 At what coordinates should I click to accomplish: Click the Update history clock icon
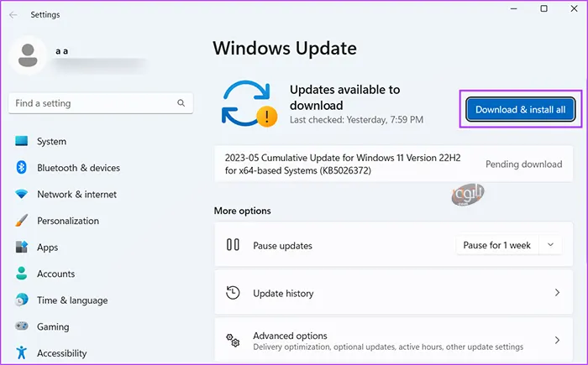click(233, 293)
